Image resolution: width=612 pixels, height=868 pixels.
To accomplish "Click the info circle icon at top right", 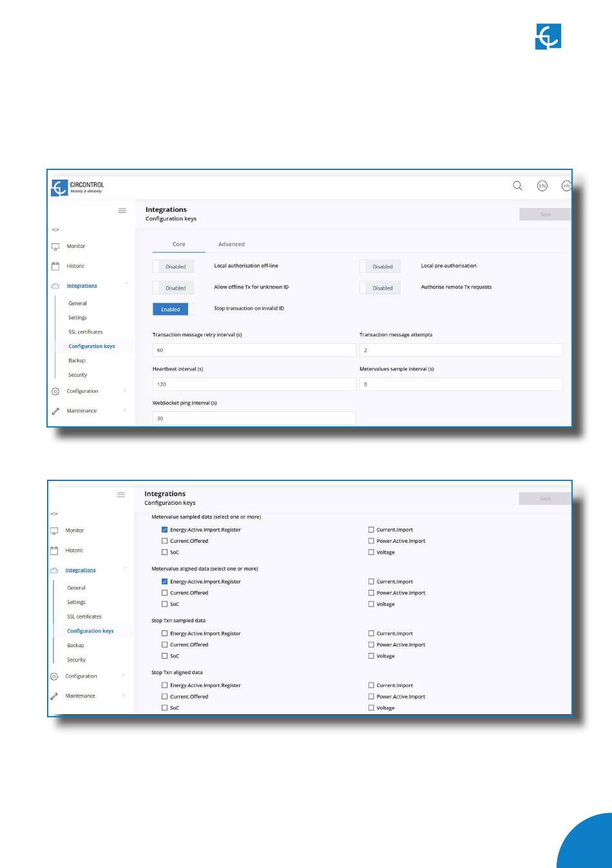I will tap(566, 185).
